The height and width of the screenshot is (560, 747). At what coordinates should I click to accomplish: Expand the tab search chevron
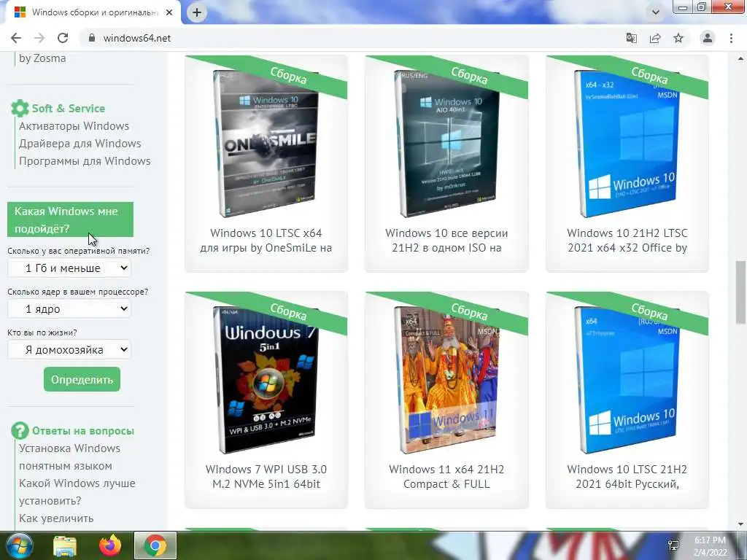[656, 12]
